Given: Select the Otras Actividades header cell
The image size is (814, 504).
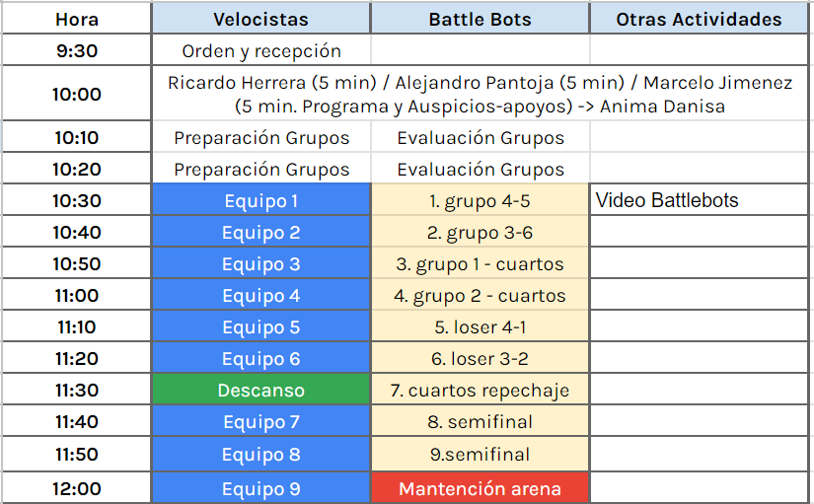Looking at the screenshot, I should (x=699, y=19).
